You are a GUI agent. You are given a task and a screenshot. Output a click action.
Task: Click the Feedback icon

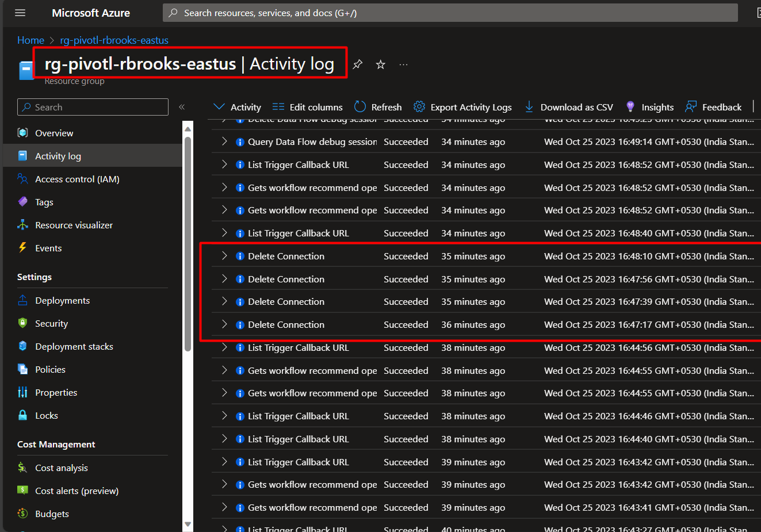[x=691, y=106]
